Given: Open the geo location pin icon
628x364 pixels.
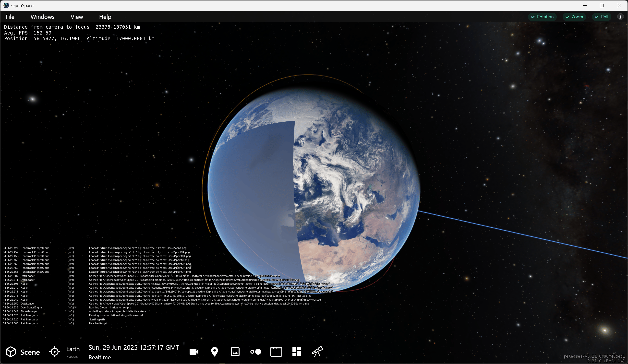Looking at the screenshot, I should coord(214,352).
